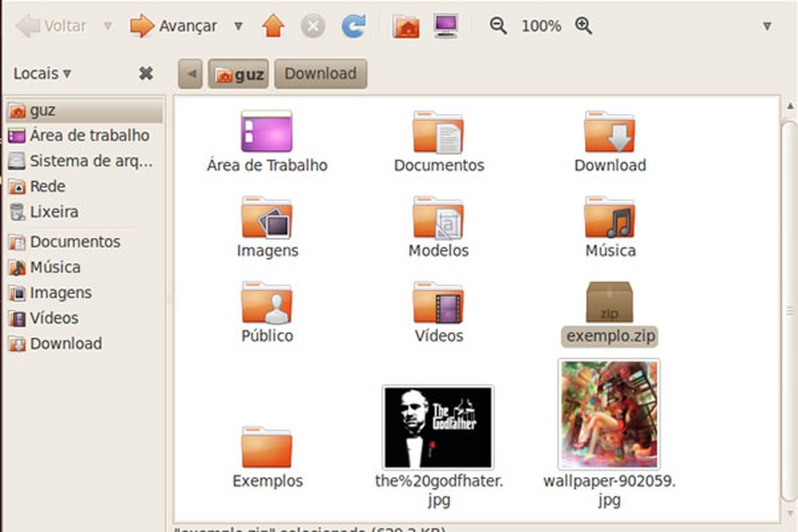Open the the%20godfhater.jpg image thumbnail
The width and height of the screenshot is (798, 532).
(438, 427)
